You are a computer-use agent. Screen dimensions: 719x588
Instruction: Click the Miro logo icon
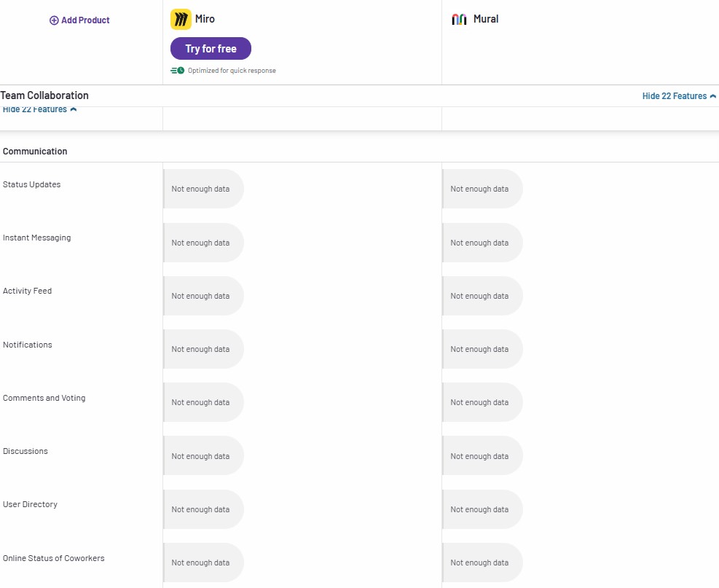point(181,20)
